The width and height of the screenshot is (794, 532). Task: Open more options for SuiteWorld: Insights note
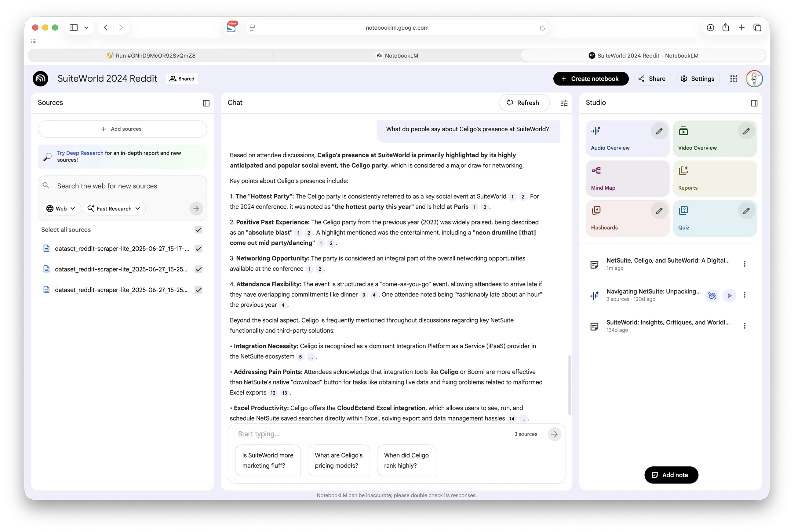(x=745, y=326)
